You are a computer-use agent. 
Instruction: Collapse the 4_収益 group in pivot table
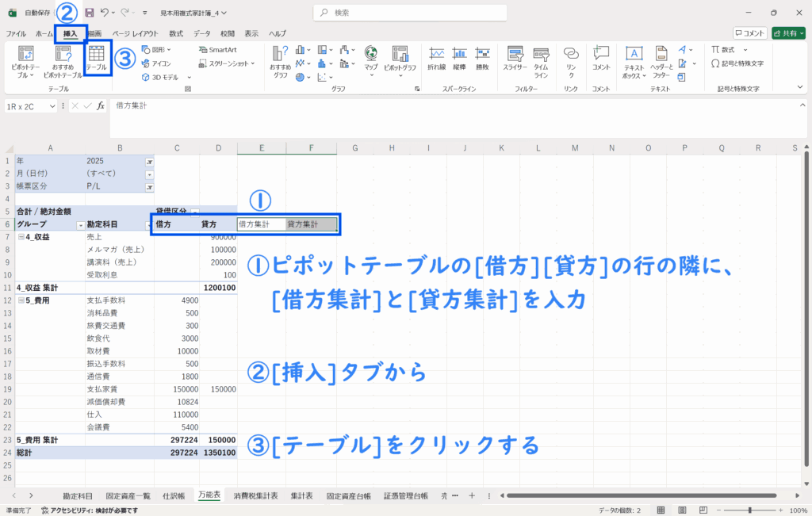tap(21, 237)
